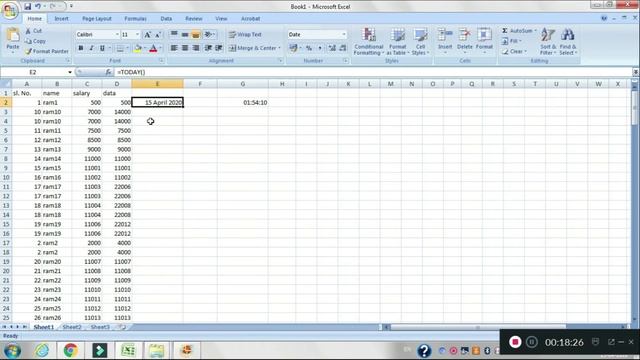Click AutoSum

[519, 31]
